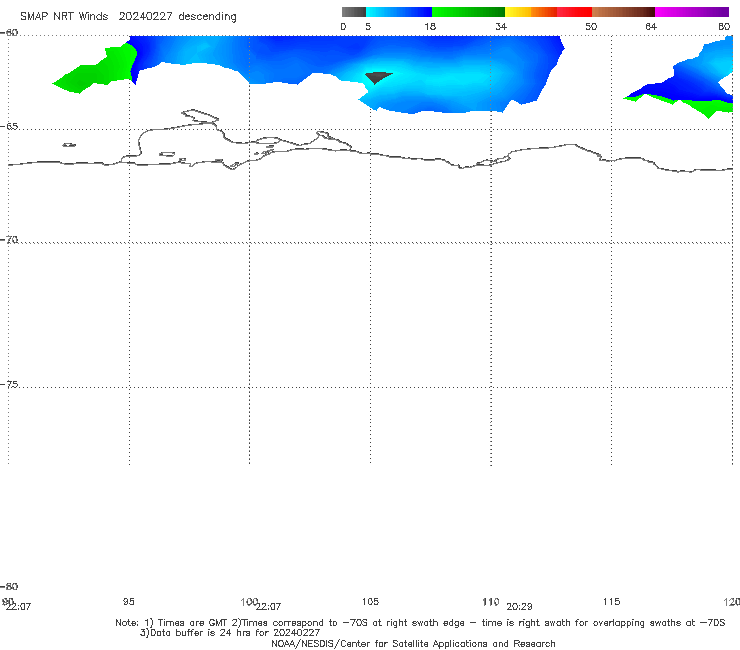740x650 pixels.
Task: Click the '22:07' time beside longitude 100
Action: 269,606
